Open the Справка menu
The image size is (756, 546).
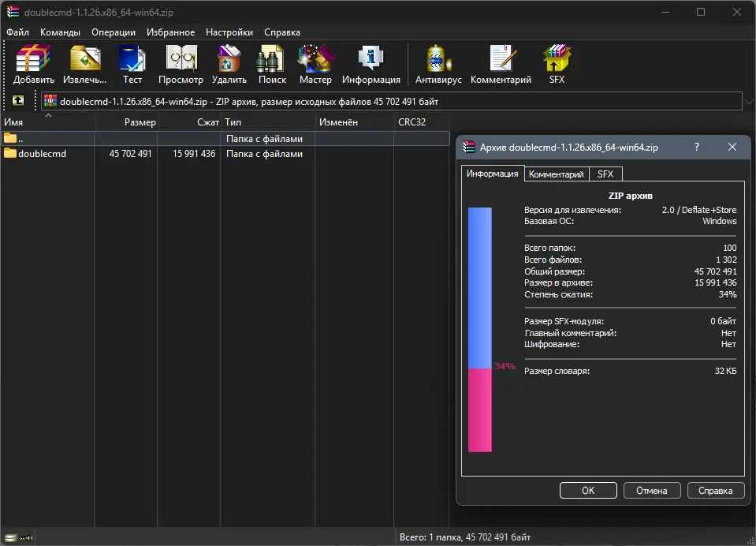(x=282, y=32)
